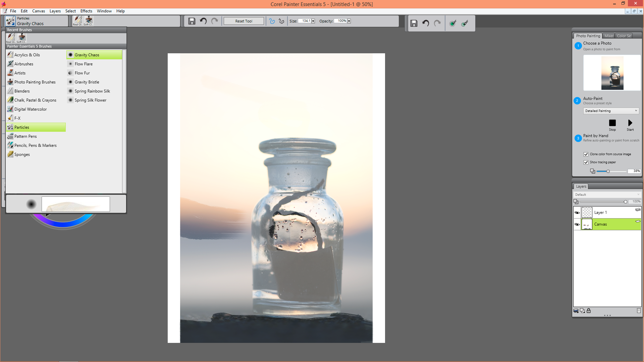Select the Sponges brush category

tap(22, 155)
